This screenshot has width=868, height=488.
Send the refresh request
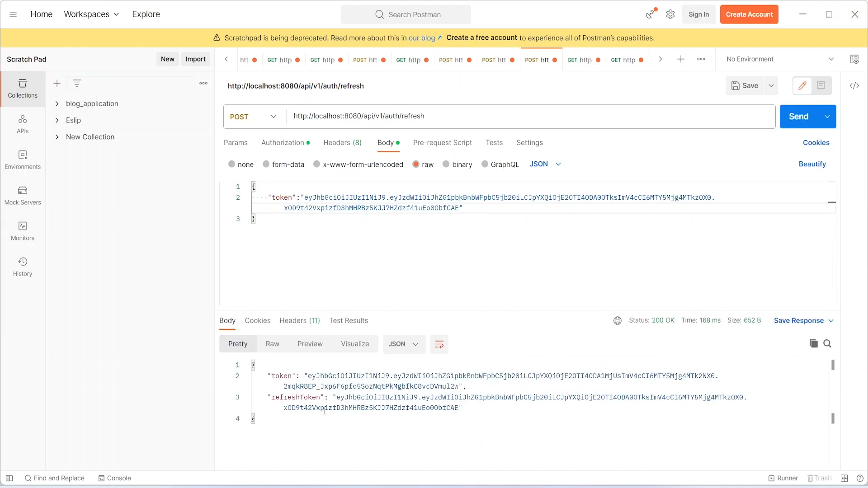[x=799, y=117]
